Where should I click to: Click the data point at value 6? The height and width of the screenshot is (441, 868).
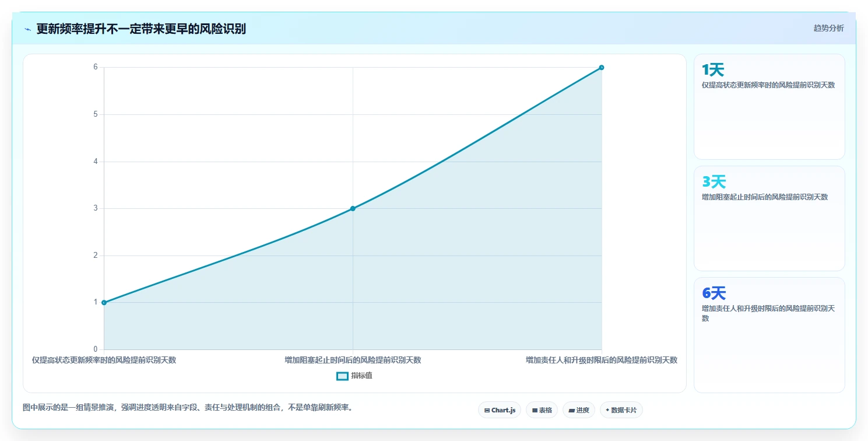[x=602, y=67]
